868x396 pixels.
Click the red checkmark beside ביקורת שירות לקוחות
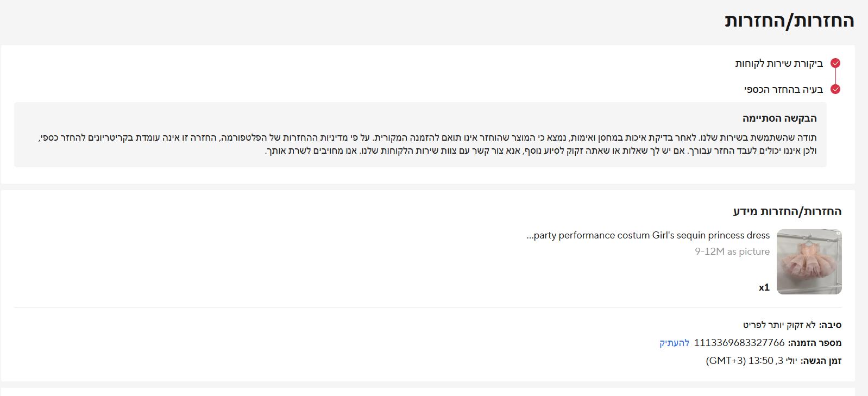[835, 63]
